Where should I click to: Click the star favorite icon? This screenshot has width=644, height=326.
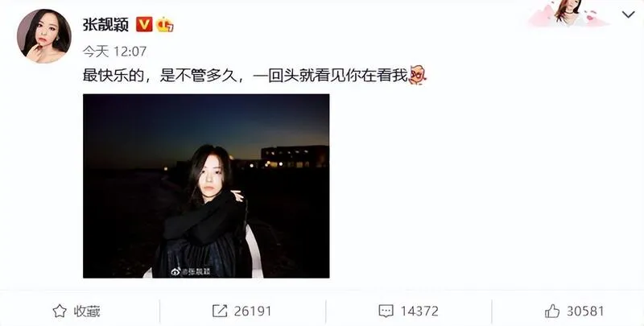pyautogui.click(x=60, y=312)
